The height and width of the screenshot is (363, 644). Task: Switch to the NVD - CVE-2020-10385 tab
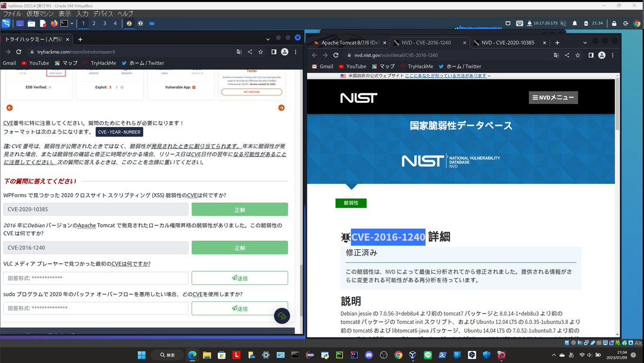click(507, 42)
